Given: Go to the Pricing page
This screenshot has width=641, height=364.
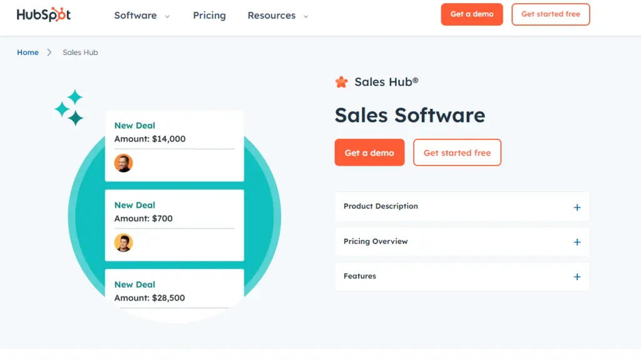Looking at the screenshot, I should tap(209, 16).
